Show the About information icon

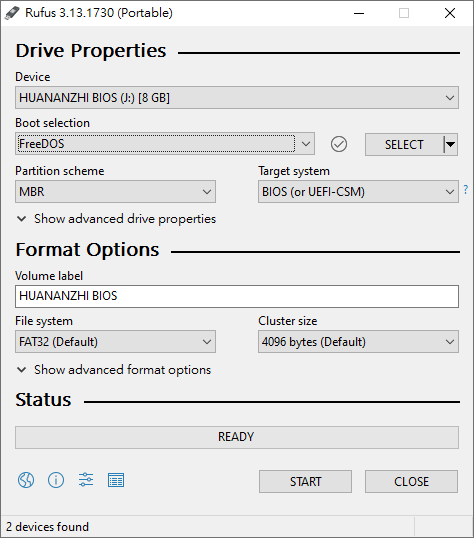[56, 480]
